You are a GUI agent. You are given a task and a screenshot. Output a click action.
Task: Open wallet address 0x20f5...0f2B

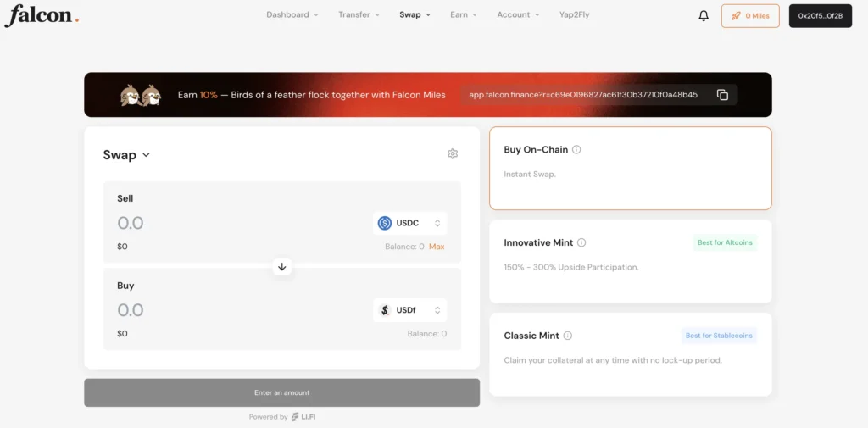[821, 16]
